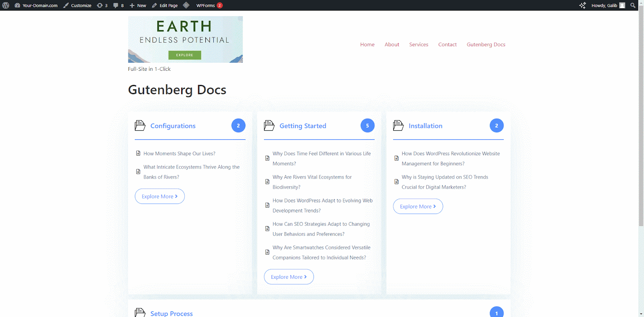
Task: Click document icon beside 'Why Does Time Feel Different'
Action: 267,158
